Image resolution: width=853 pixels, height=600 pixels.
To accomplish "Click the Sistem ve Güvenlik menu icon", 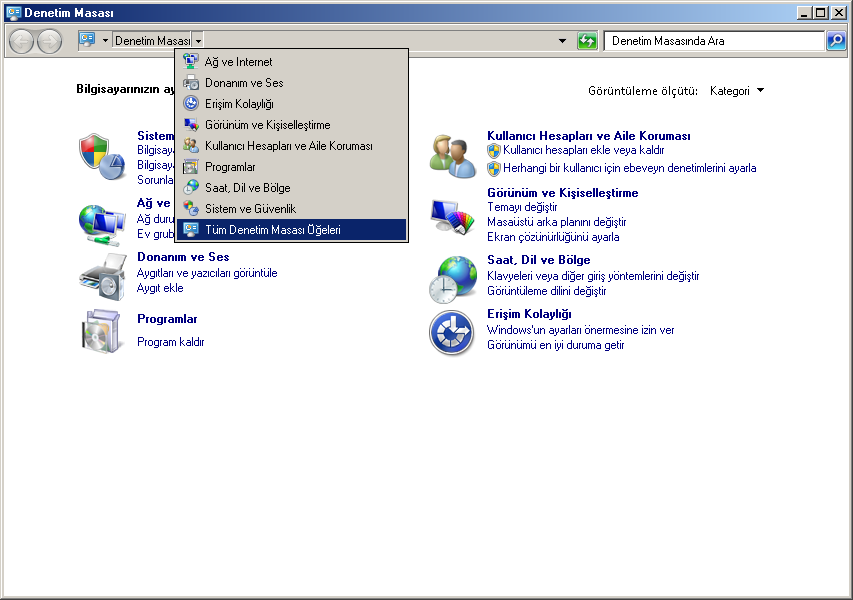I will coord(191,208).
